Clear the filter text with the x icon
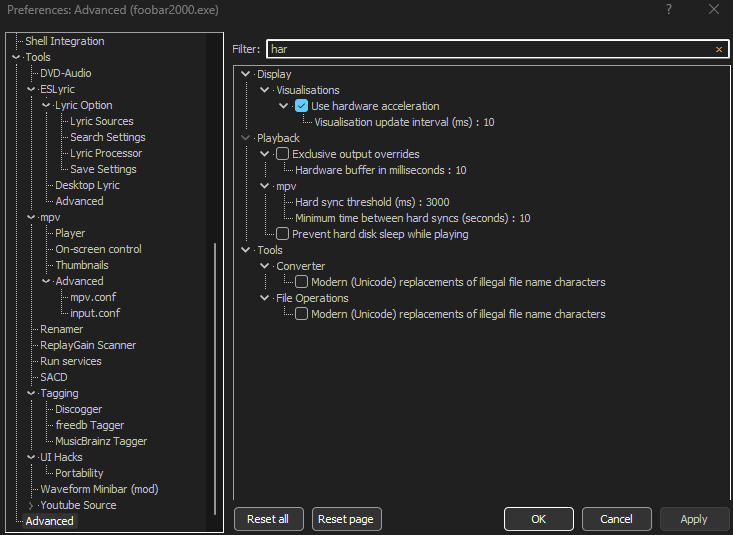The width and height of the screenshot is (733, 535). coord(719,49)
